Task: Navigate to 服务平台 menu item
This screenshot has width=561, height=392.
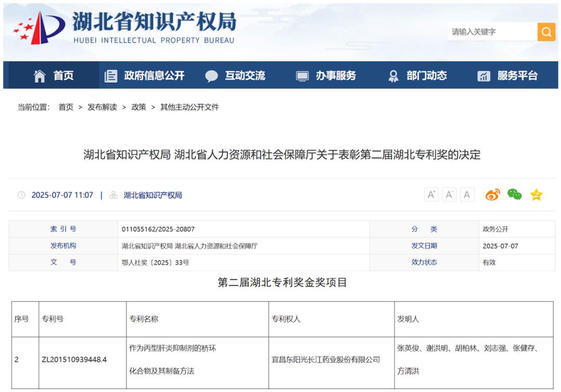Action: tap(507, 76)
